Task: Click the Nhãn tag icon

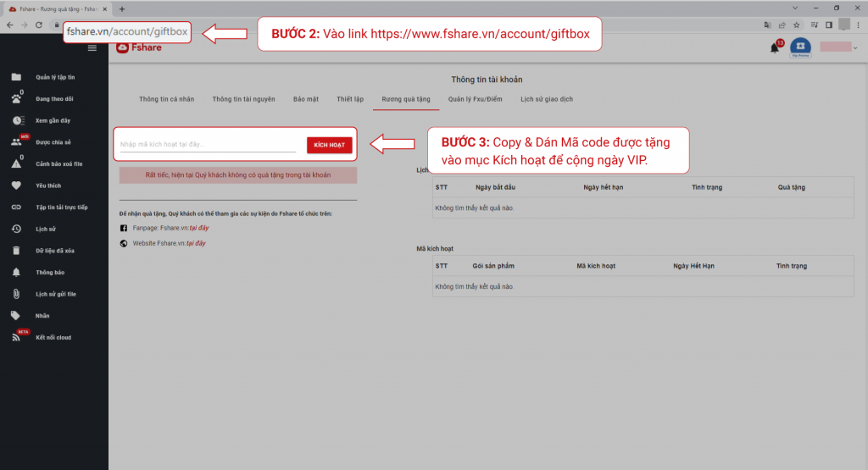Action: coord(15,316)
